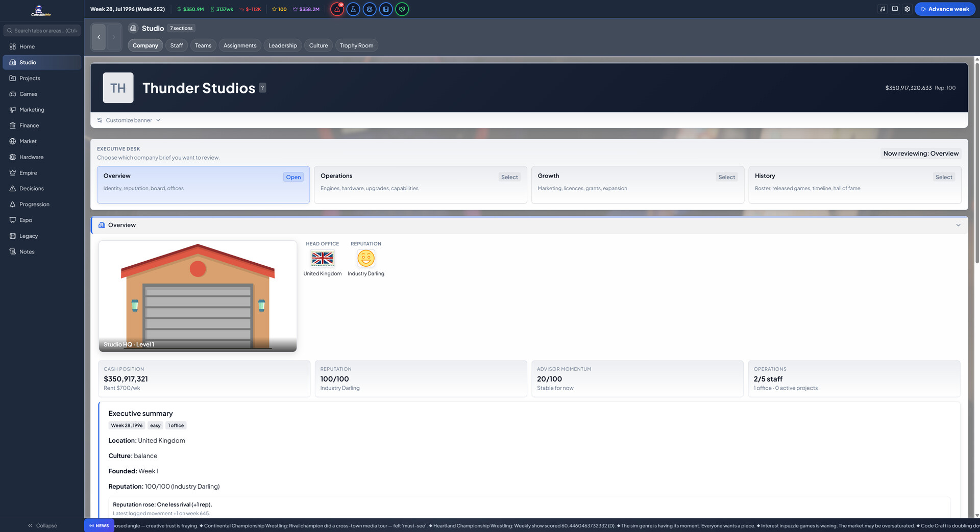Viewport: 980px width, 532px height.
Task: Open the alerts warning icon with badge
Action: coord(337,9)
